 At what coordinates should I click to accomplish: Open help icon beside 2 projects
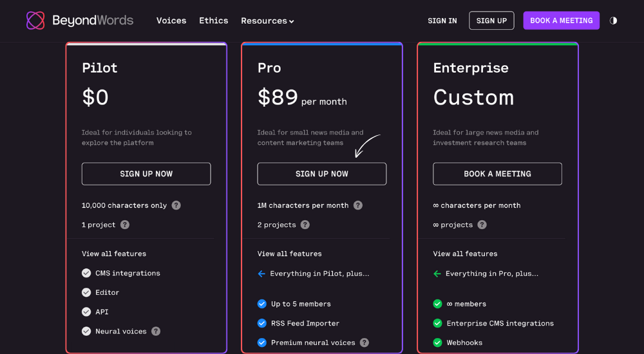pos(305,225)
